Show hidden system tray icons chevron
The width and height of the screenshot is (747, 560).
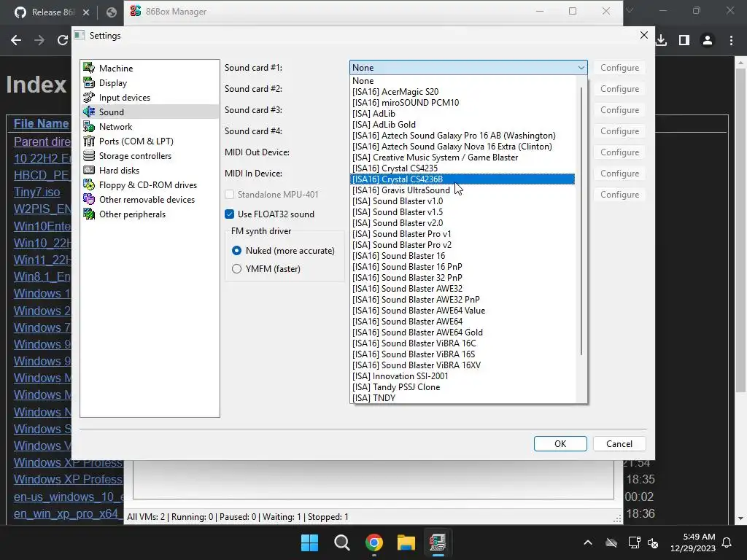588,542
